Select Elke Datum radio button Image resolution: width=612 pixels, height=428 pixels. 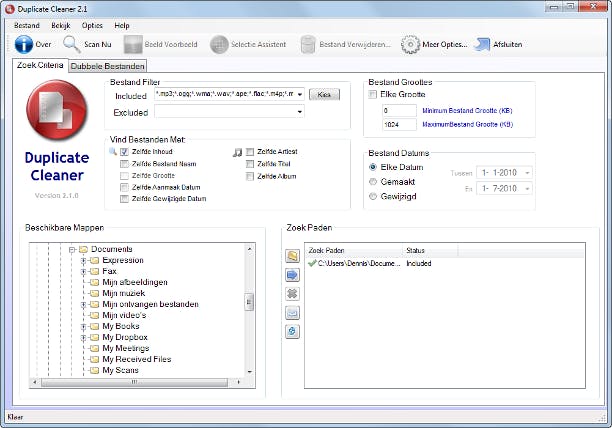tap(373, 167)
